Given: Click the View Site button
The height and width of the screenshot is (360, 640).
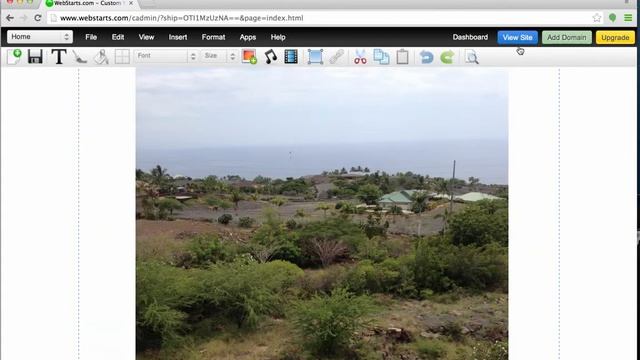Looking at the screenshot, I should click(518, 37).
